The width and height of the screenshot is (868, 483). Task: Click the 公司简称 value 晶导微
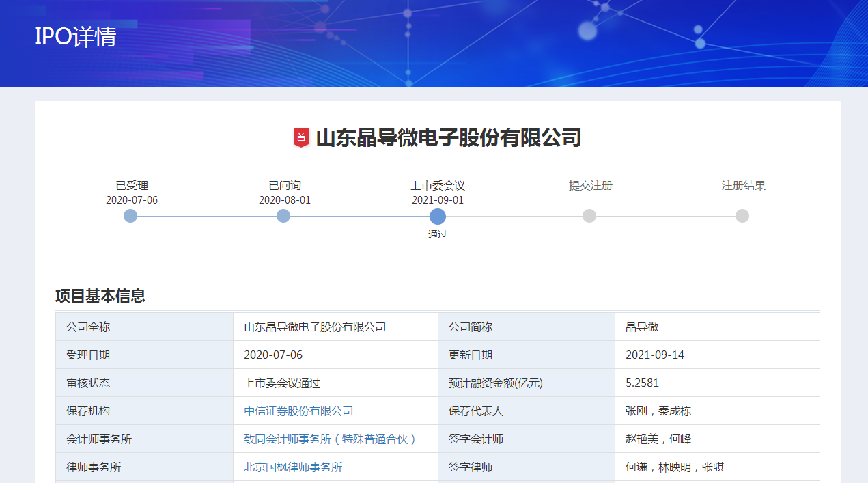coord(642,327)
